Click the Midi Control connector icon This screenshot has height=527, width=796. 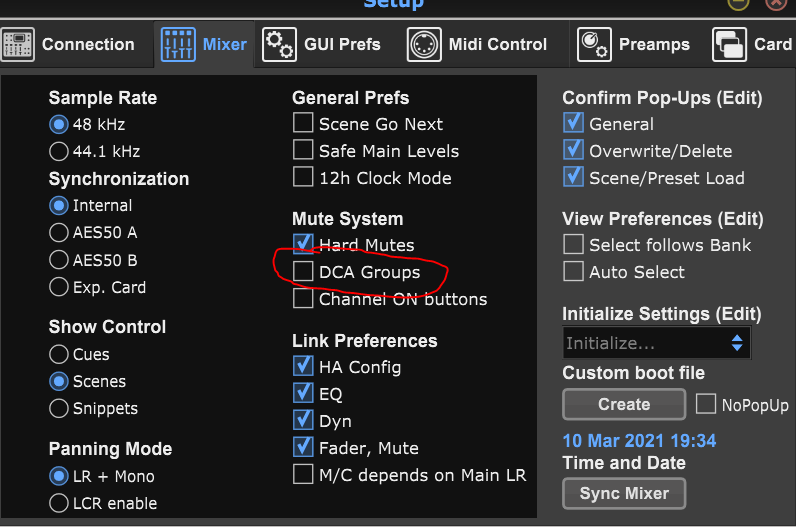pyautogui.click(x=424, y=45)
